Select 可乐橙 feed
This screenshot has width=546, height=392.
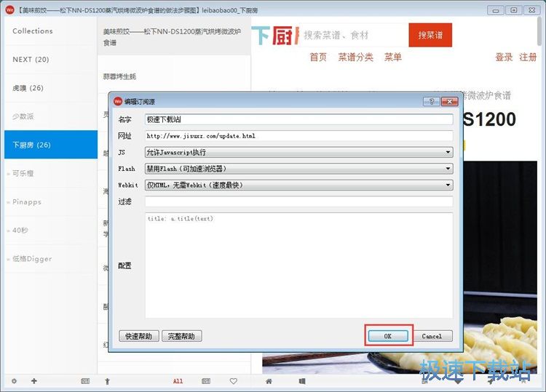[51, 173]
